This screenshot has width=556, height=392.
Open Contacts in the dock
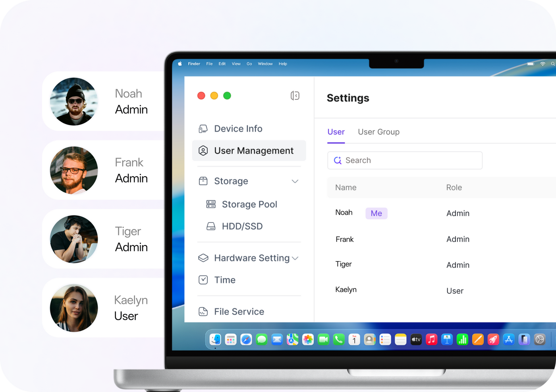click(370, 339)
